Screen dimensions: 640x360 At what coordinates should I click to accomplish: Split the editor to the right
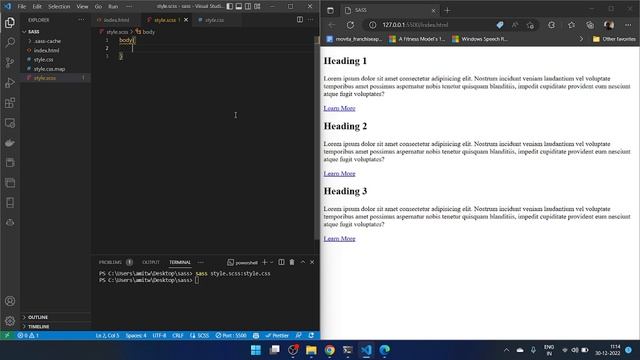[300, 20]
